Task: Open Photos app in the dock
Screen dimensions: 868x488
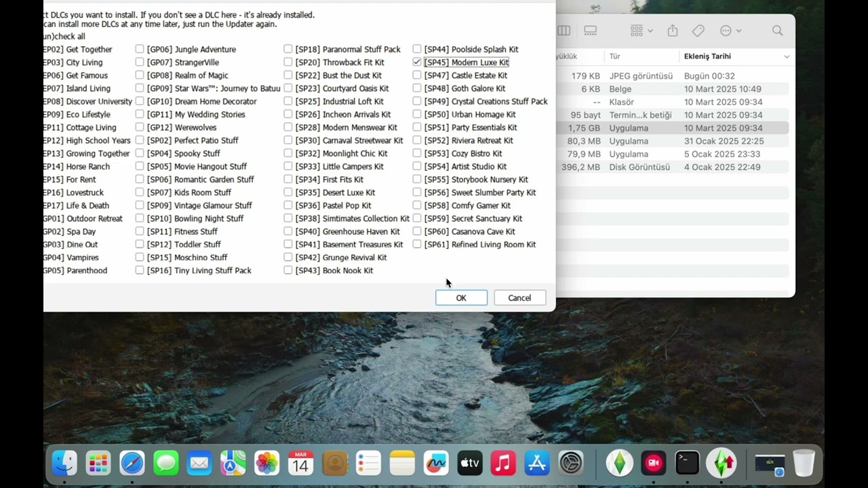Action: point(267,464)
